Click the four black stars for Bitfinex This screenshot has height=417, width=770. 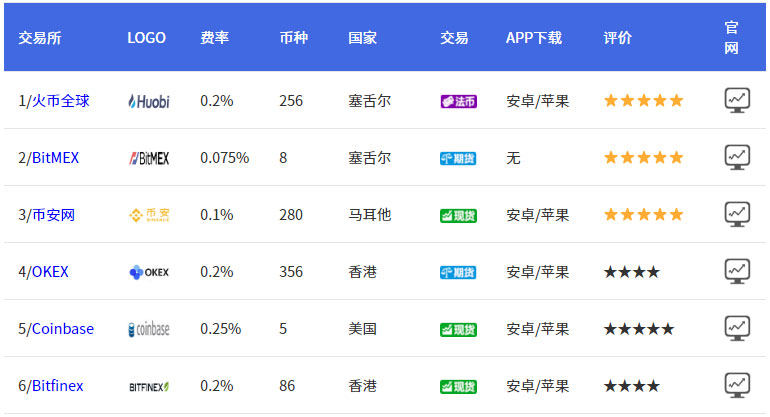[x=632, y=386]
